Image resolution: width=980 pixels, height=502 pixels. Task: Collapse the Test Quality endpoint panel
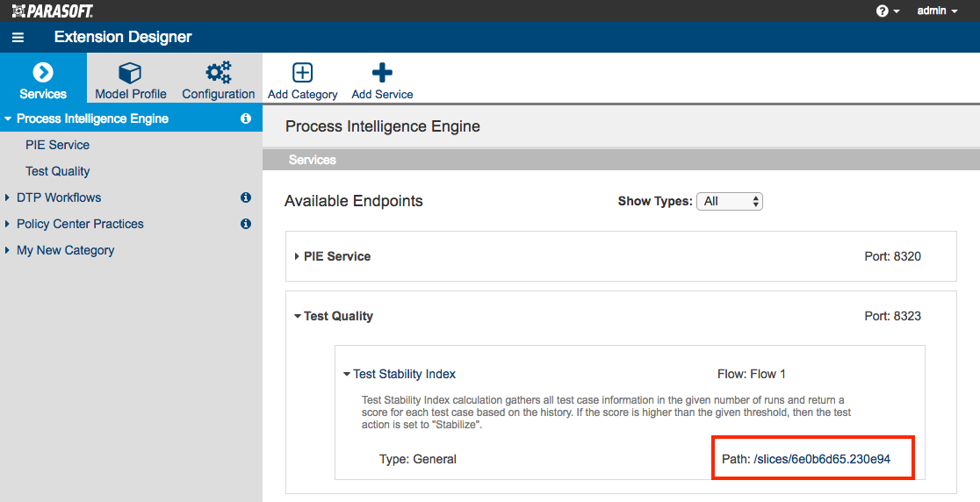(x=298, y=316)
